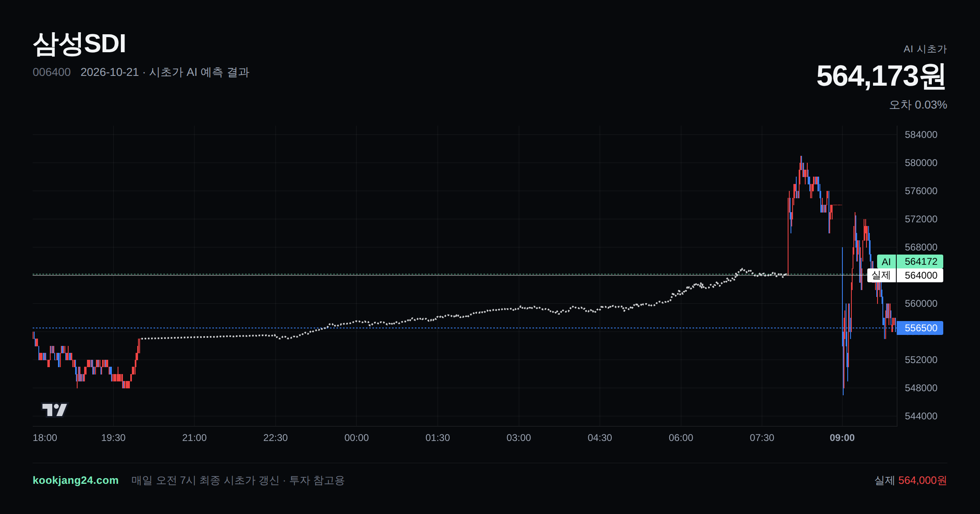The image size is (980, 514).
Task: Click the 544000 price axis label
Action: point(921,416)
